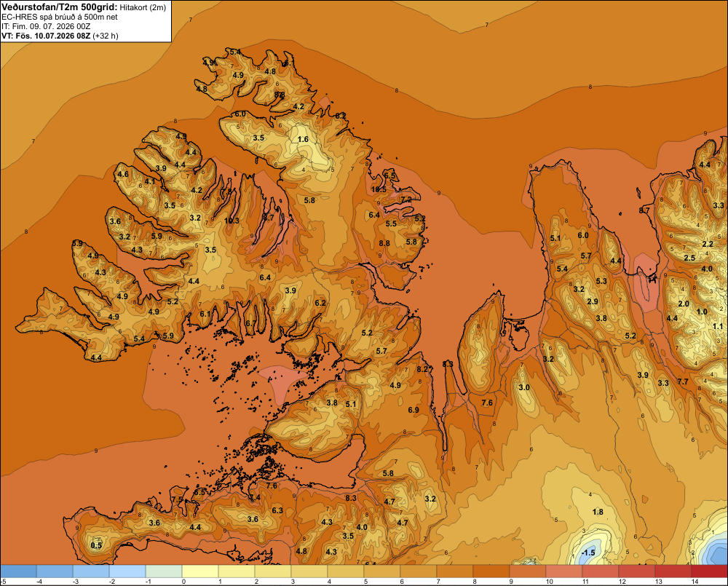Click the legend swatch between 10 and 11
This screenshot has width=728, height=586.
pos(564,571)
